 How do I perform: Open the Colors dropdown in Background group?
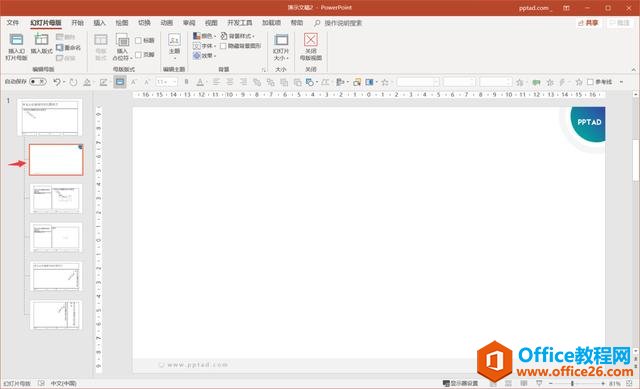[x=204, y=36]
